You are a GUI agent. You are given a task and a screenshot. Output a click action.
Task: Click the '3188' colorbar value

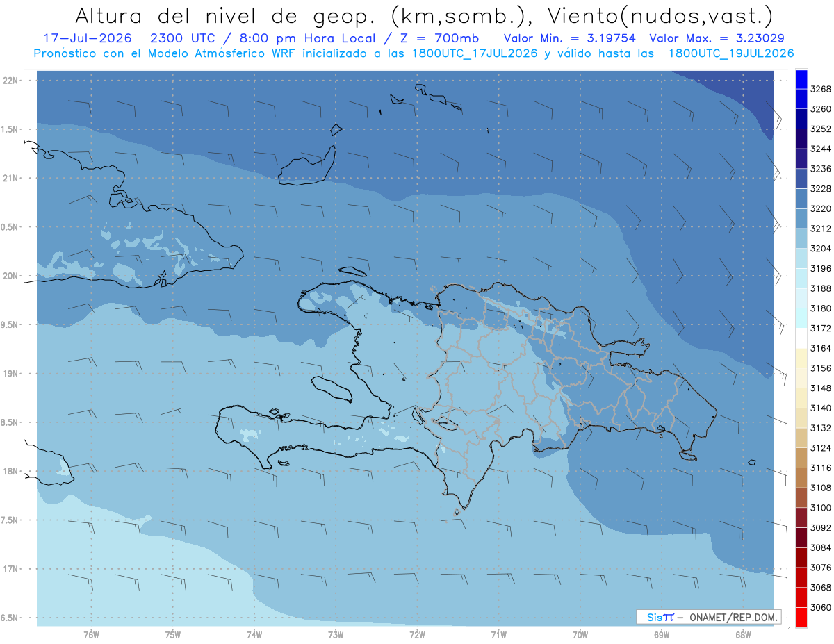(821, 288)
